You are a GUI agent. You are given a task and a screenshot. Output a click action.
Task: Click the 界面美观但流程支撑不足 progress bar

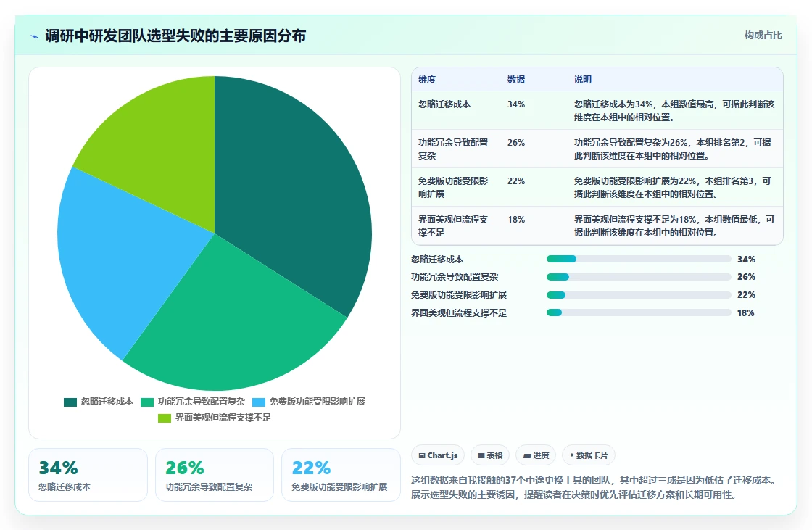639,313
